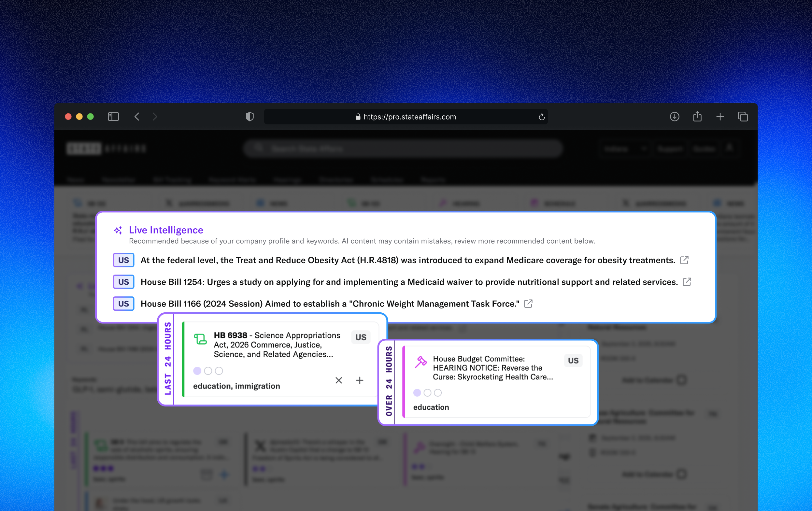Click US badge on House Bill 1254 row
The width and height of the screenshot is (812, 511).
click(x=123, y=282)
